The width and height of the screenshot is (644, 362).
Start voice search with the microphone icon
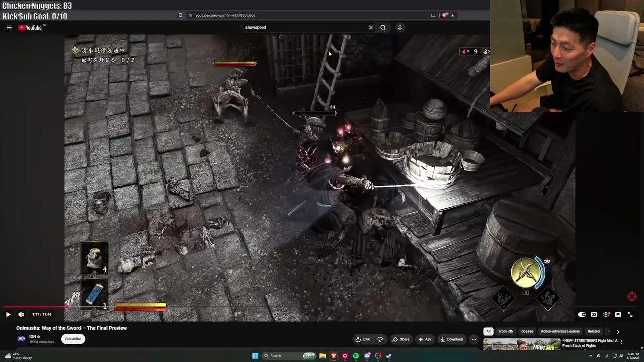click(400, 28)
